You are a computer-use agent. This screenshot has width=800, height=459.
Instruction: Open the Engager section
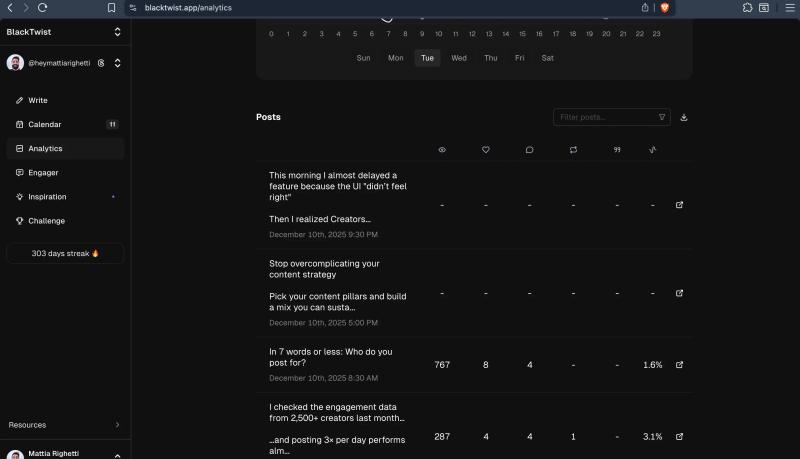click(x=65, y=172)
